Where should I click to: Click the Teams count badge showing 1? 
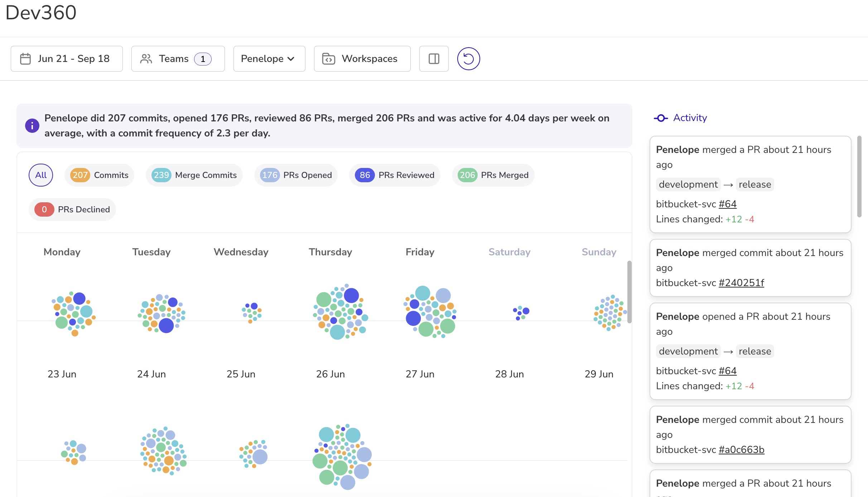(x=203, y=59)
